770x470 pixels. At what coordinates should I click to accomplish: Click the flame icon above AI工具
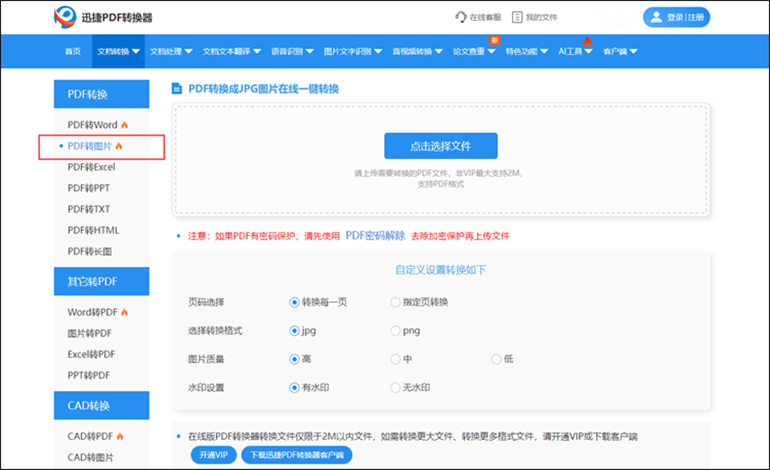pyautogui.click(x=587, y=42)
